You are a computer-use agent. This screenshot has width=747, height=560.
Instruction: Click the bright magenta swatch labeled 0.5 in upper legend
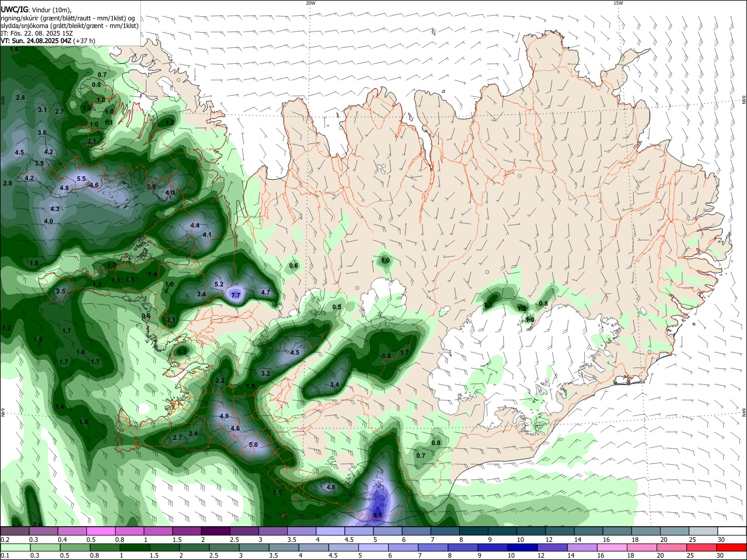(x=100, y=531)
